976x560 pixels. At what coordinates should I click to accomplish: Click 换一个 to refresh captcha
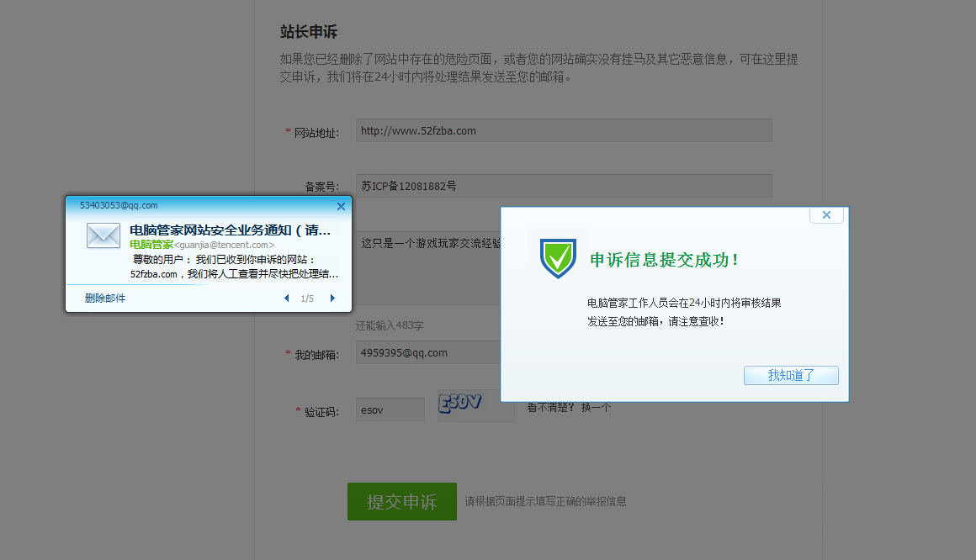click(596, 408)
